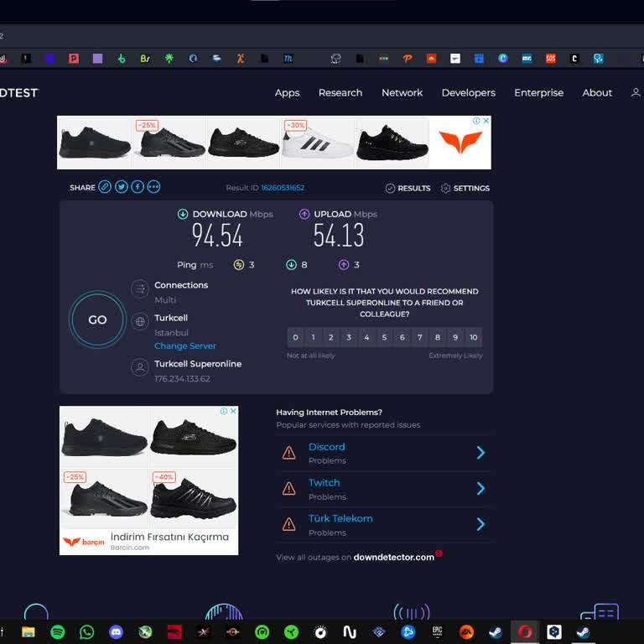Click the white Adidas shoe in banner ad

[318, 143]
